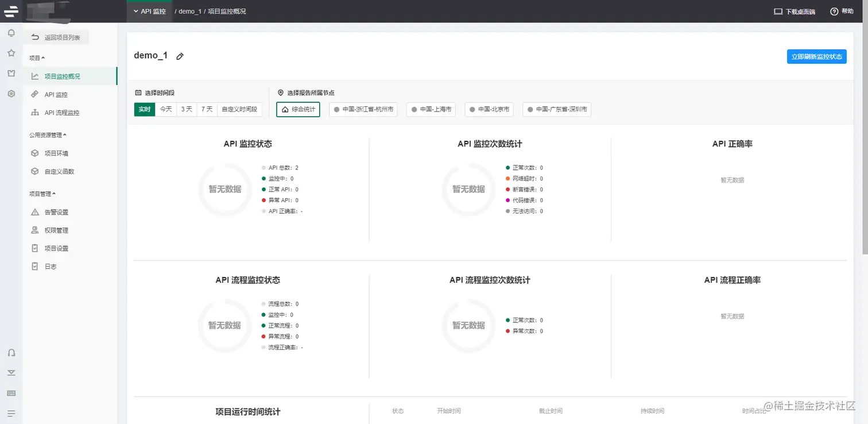Click the app logo at top left
Screen dimensions: 868x424
tap(11, 11)
